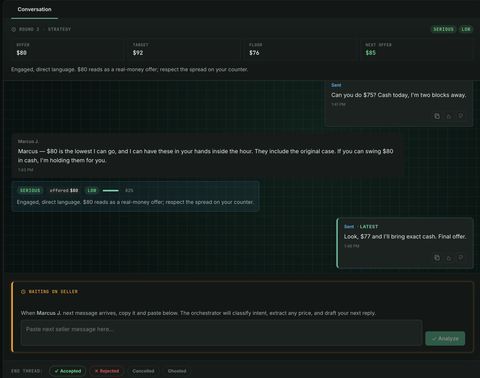Viewport: 480px width, 378px height.
Task: Click the LOW badge in the strategy header
Action: click(x=466, y=29)
